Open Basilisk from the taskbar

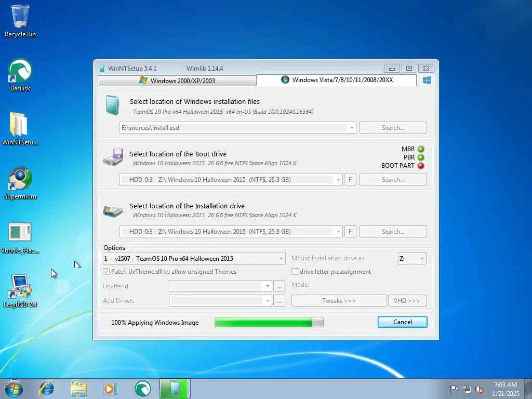tap(143, 389)
